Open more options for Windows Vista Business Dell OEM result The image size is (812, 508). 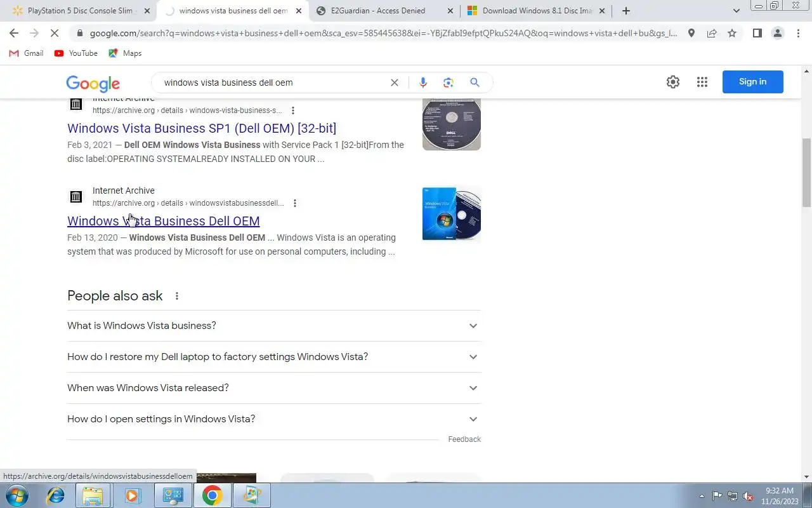click(295, 203)
